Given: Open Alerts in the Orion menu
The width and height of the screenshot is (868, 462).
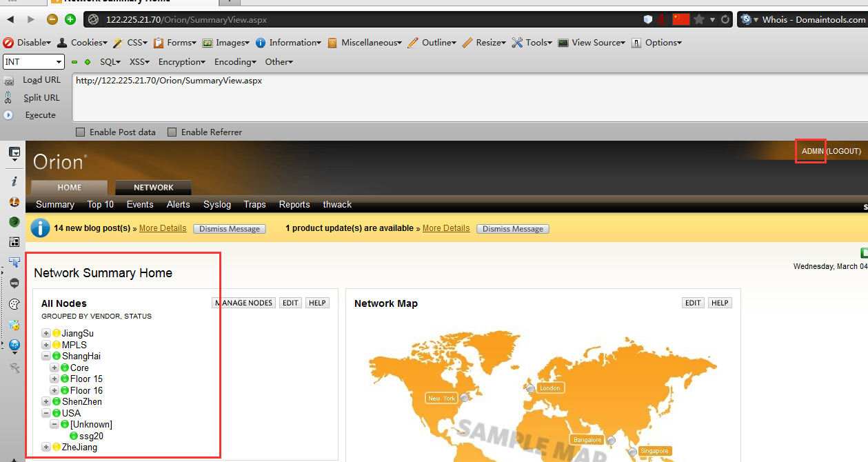Looking at the screenshot, I should click(179, 205).
